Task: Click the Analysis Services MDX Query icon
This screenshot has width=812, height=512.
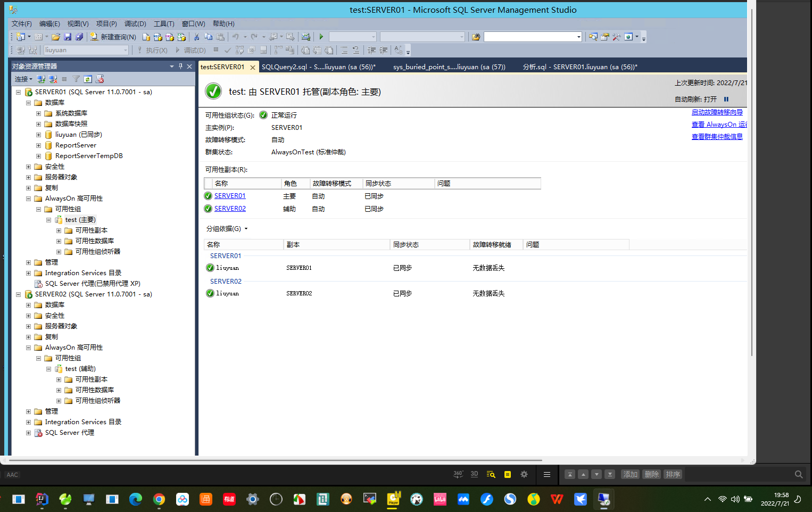Action: (x=158, y=37)
